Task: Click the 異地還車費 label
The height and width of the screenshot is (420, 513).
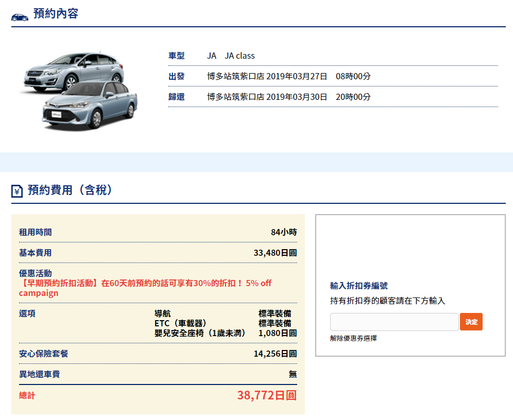Action: 39,374
